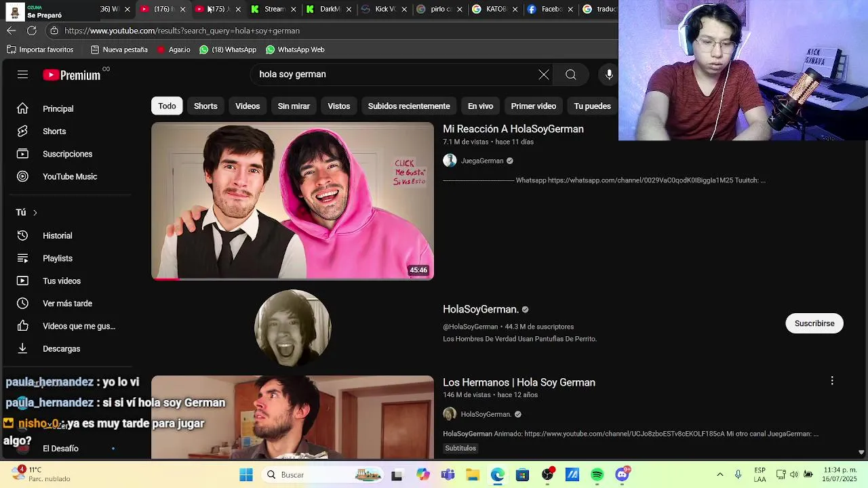Viewport: 868px width, 488px height.
Task: Open the clock showing 11:34 p. m.
Action: click(840, 474)
